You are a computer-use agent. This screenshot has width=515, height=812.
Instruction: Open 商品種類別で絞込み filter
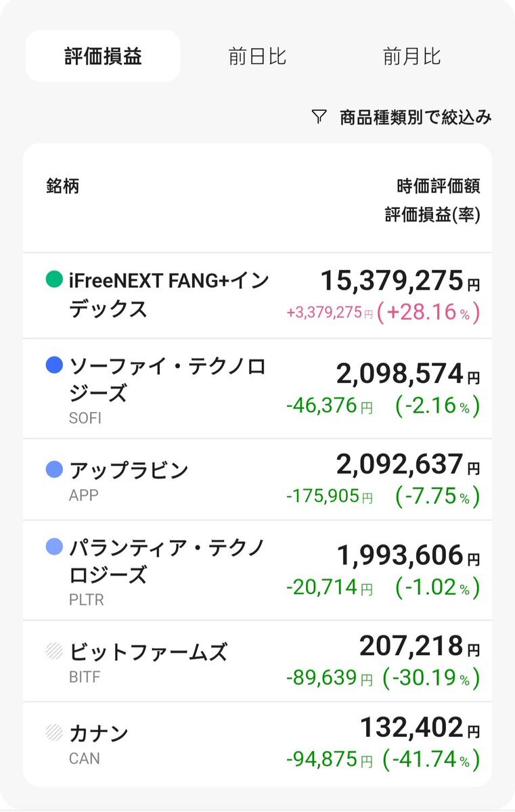coord(415,117)
